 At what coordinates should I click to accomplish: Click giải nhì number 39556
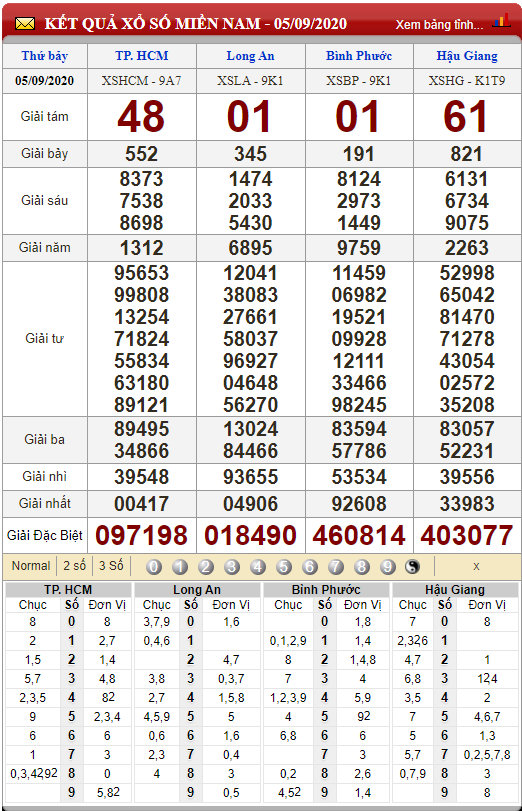coord(467,477)
